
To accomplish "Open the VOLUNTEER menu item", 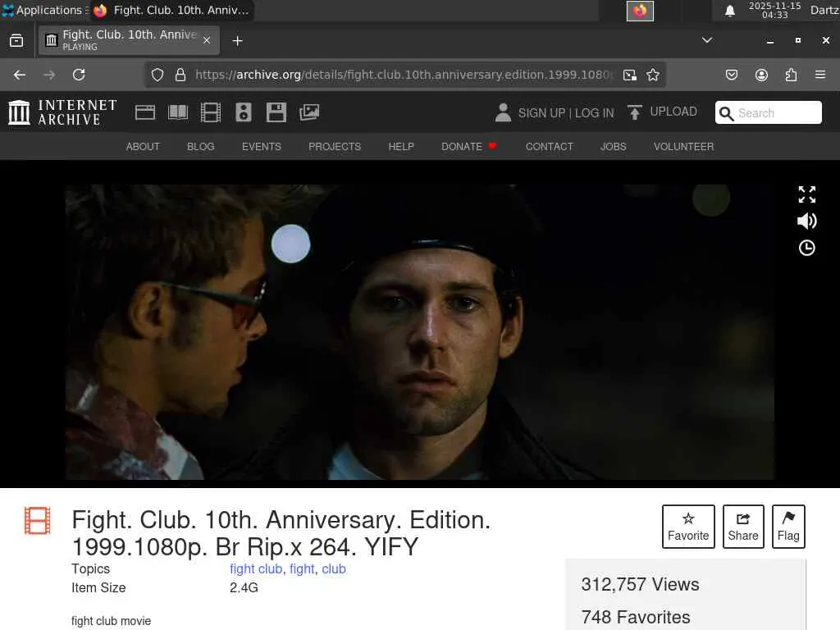I will coord(683,147).
